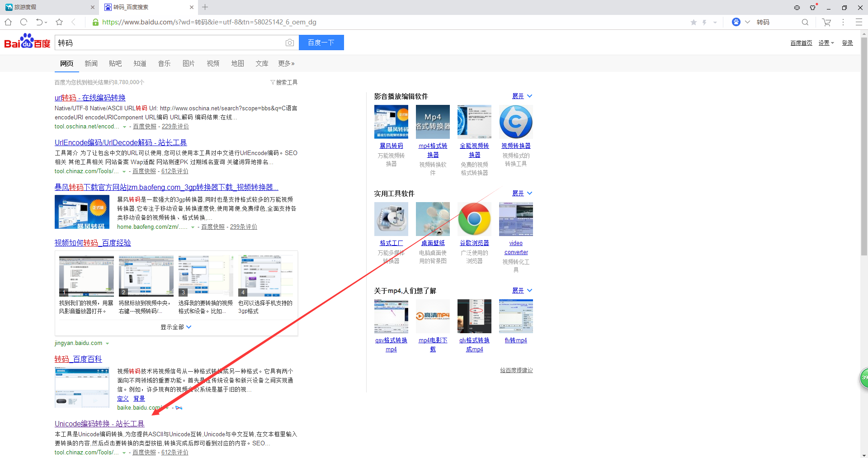Click the 暴风转码 result thumbnail image
Viewport: 868px width, 458px height.
coord(82,212)
